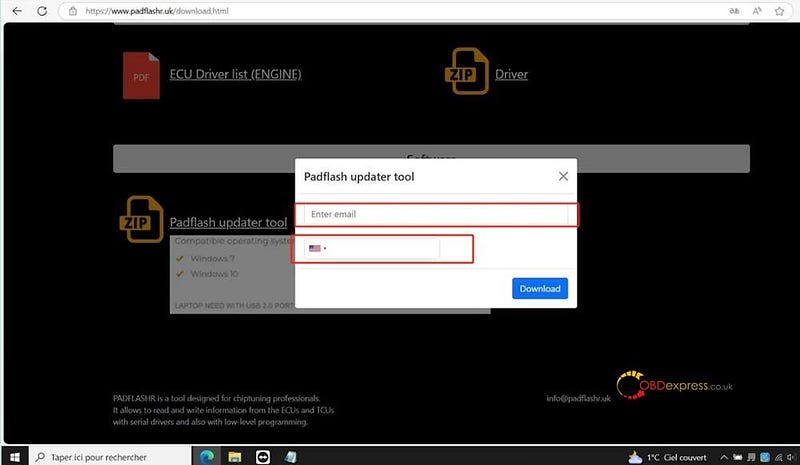
Task: Click the Padflash updater tool dialog title
Action: [359, 177]
